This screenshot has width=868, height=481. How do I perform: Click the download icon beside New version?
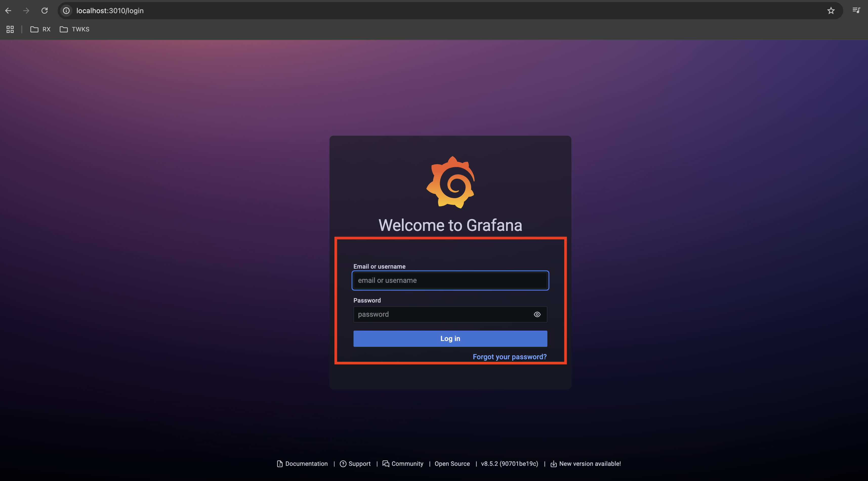point(553,464)
